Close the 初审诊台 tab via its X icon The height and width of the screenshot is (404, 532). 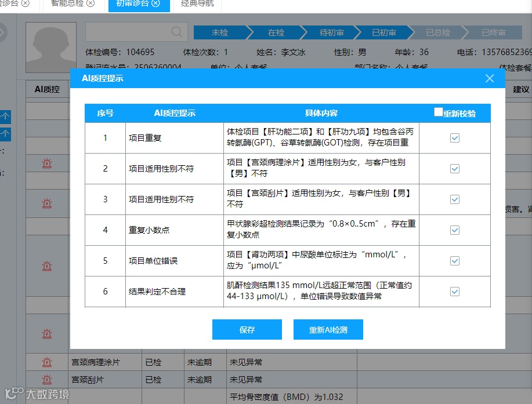click(x=155, y=3)
